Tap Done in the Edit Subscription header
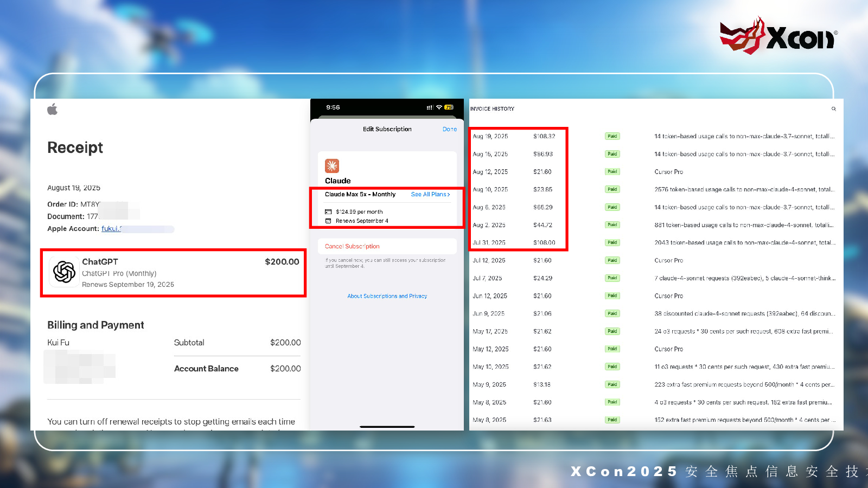Viewport: 868px width, 488px height. coord(450,129)
